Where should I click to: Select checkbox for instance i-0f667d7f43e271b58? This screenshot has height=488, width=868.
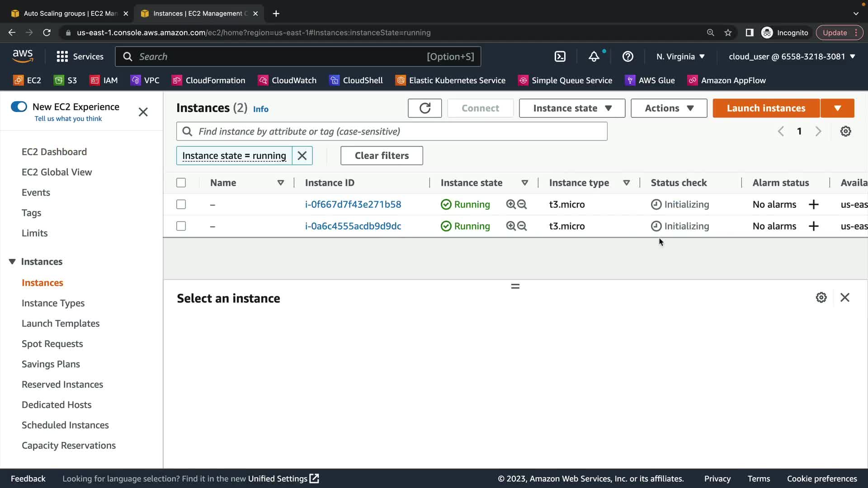click(x=181, y=205)
